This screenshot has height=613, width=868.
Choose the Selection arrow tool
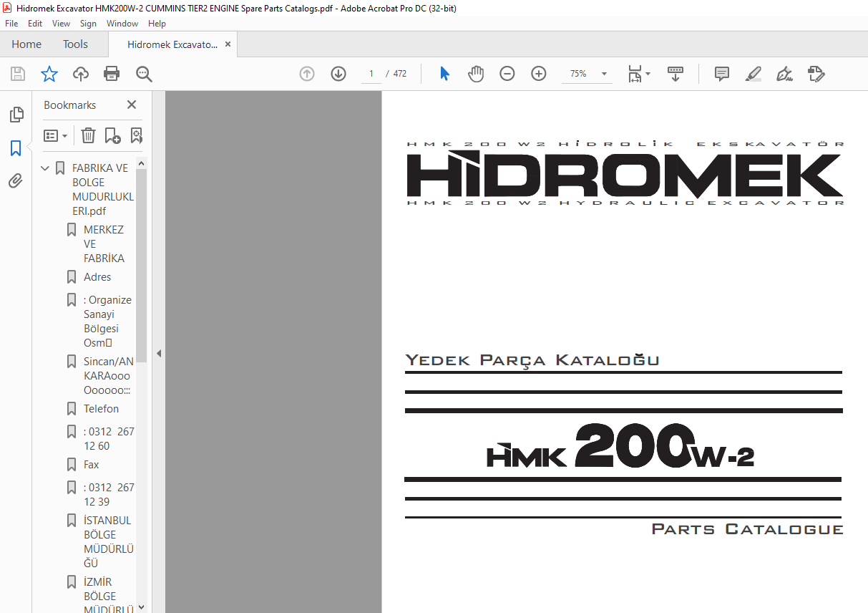click(444, 74)
